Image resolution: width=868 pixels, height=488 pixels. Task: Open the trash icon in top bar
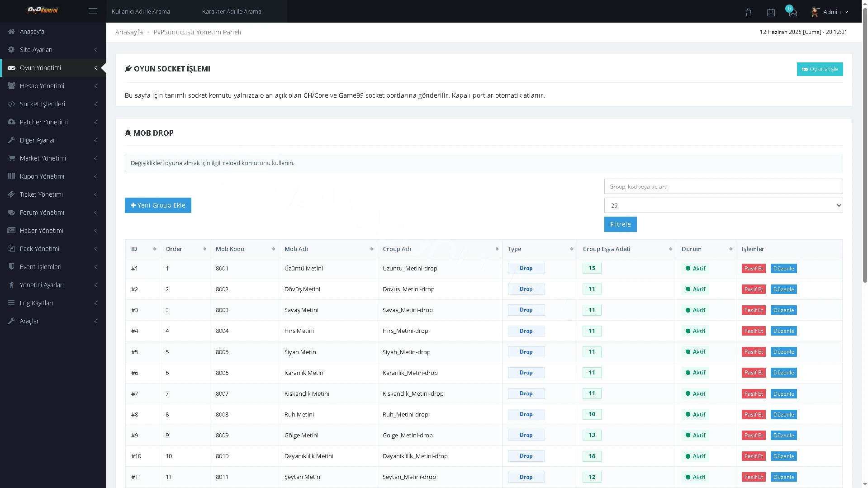748,12
